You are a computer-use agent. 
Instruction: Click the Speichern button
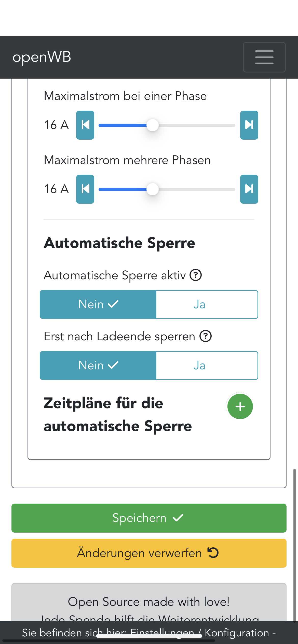tap(149, 518)
